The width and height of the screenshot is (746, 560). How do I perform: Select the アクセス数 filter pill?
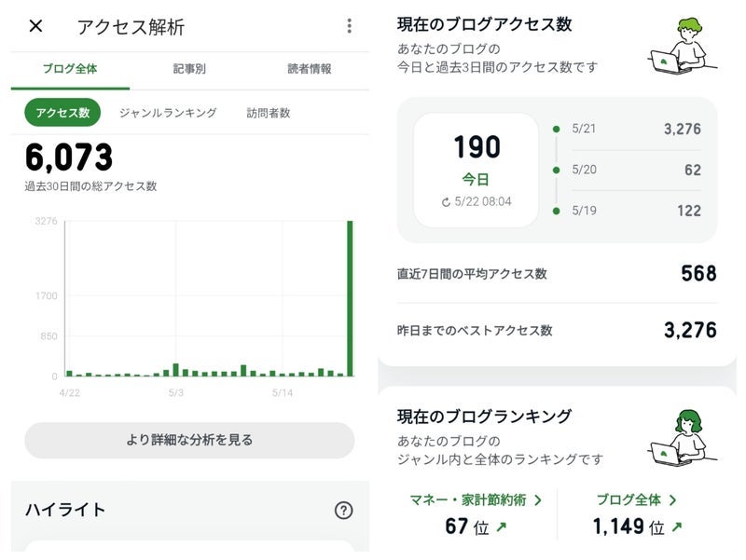tap(62, 113)
